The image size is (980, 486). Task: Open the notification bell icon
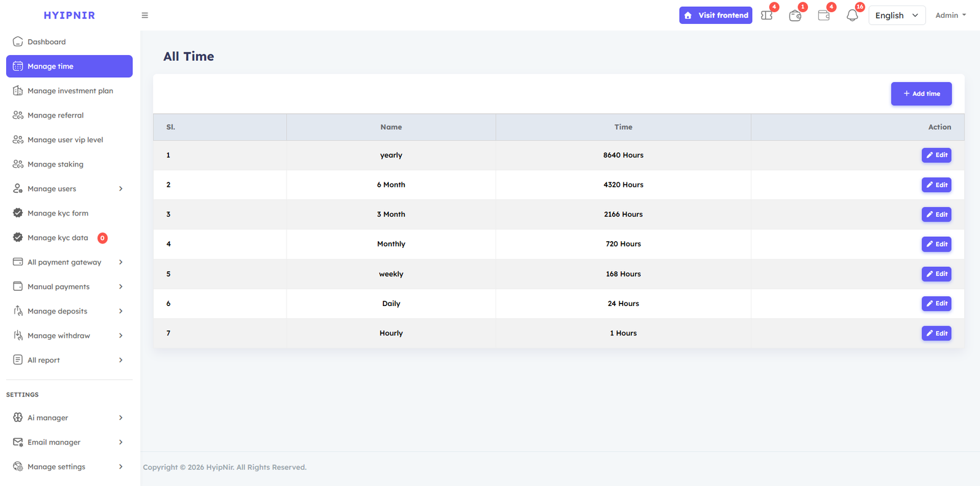point(852,15)
